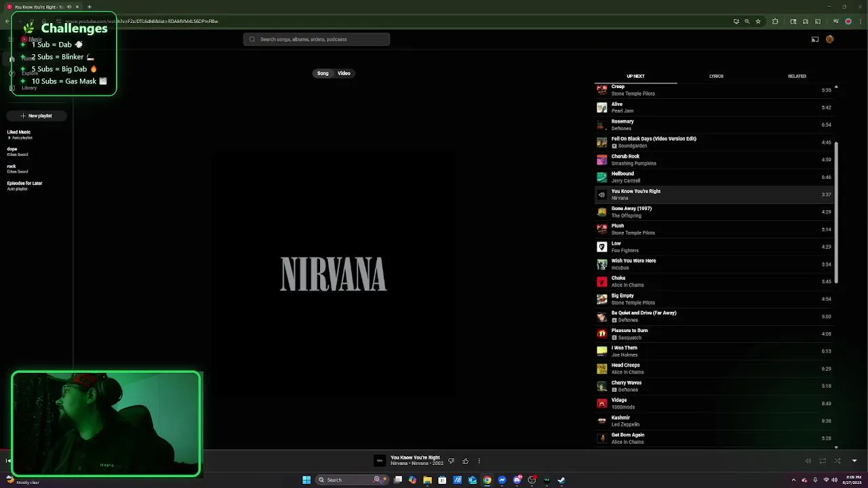Open Discord from taskbar
The height and width of the screenshot is (488, 868).
[517, 480]
